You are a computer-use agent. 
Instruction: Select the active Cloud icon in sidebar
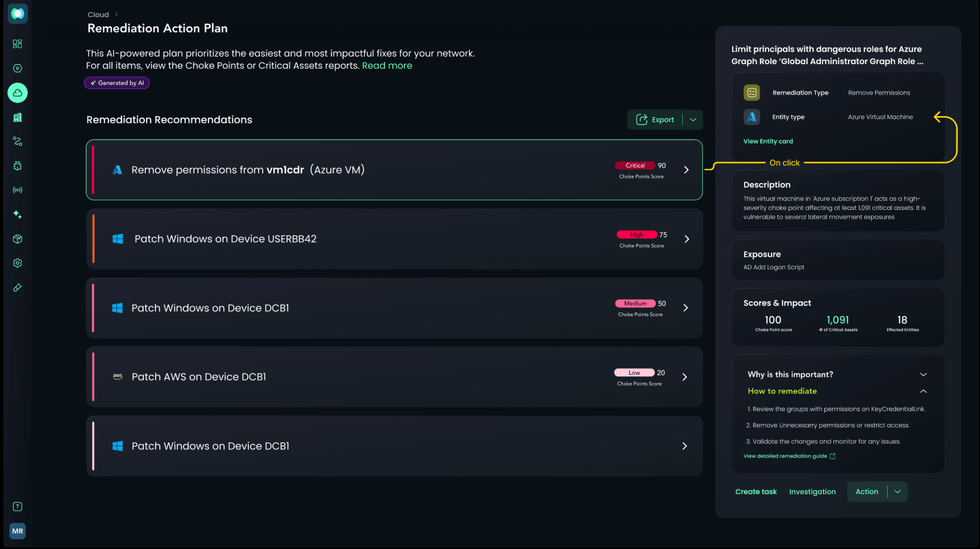[x=17, y=93]
